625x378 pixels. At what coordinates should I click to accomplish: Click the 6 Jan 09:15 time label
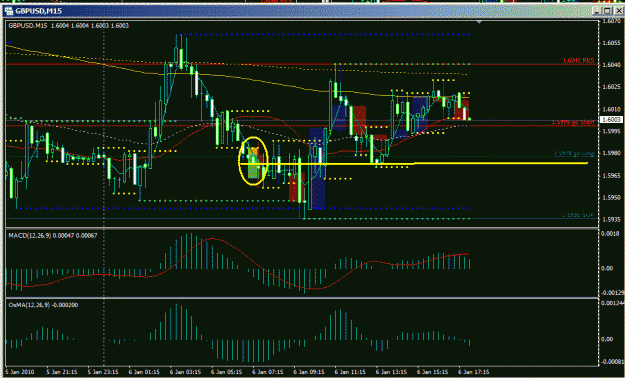[309, 372]
